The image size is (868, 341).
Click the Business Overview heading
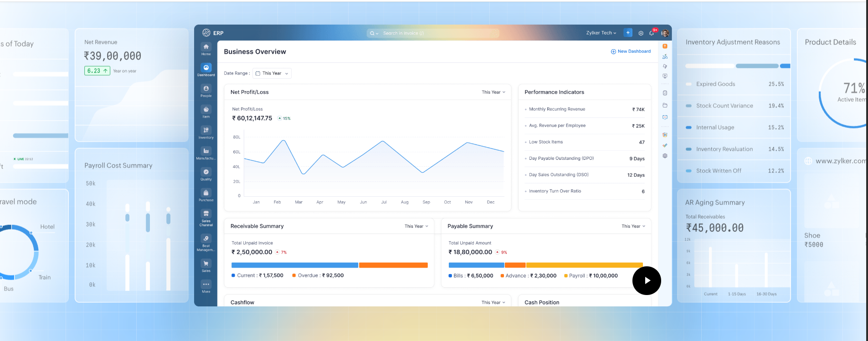coord(255,52)
